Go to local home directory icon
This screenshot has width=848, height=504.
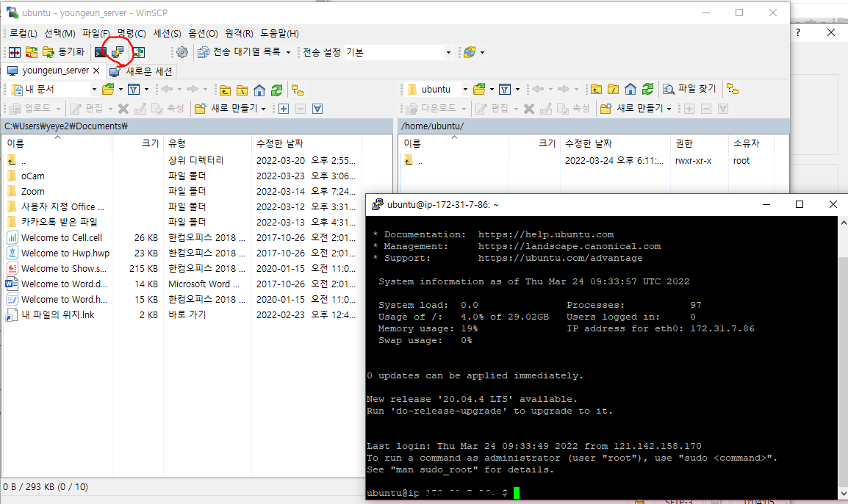pyautogui.click(x=259, y=90)
